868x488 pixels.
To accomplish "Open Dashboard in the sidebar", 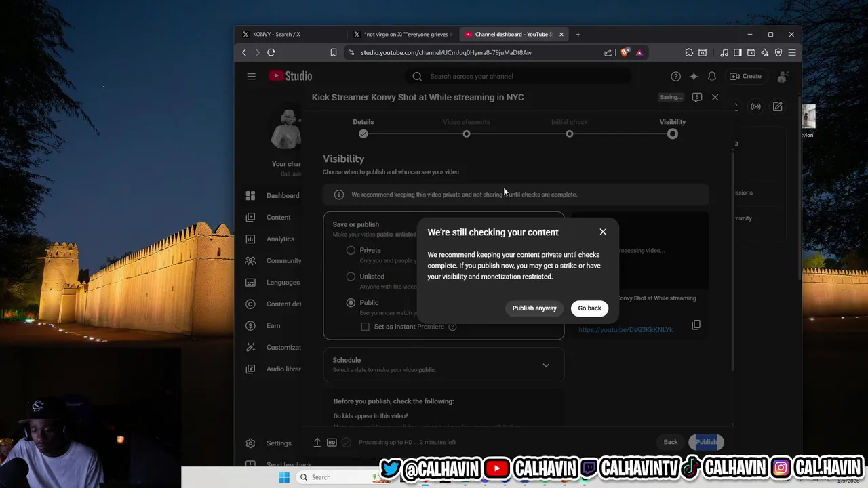I will pyautogui.click(x=274, y=195).
